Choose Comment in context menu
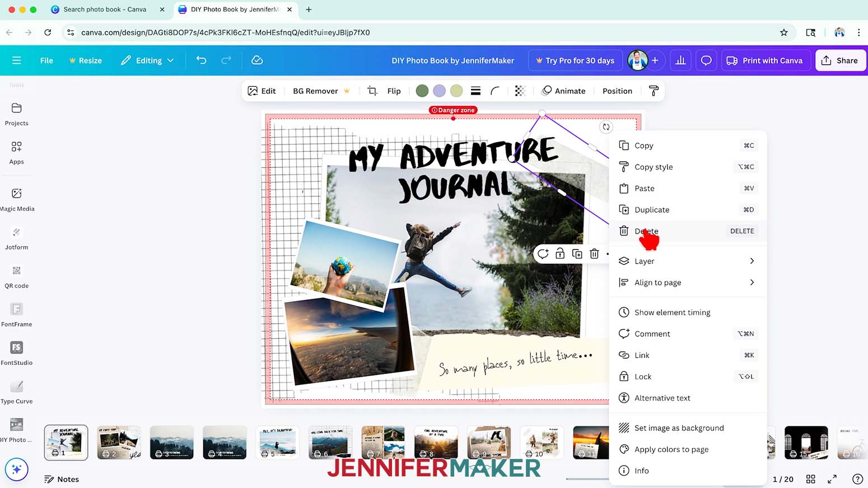Screen dimensions: 868x488 (688, 334)
